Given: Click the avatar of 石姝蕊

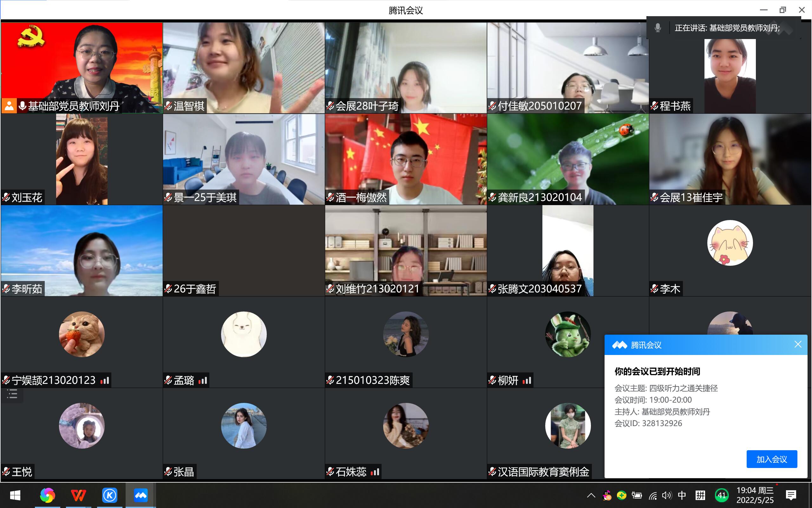Looking at the screenshot, I should 406,426.
